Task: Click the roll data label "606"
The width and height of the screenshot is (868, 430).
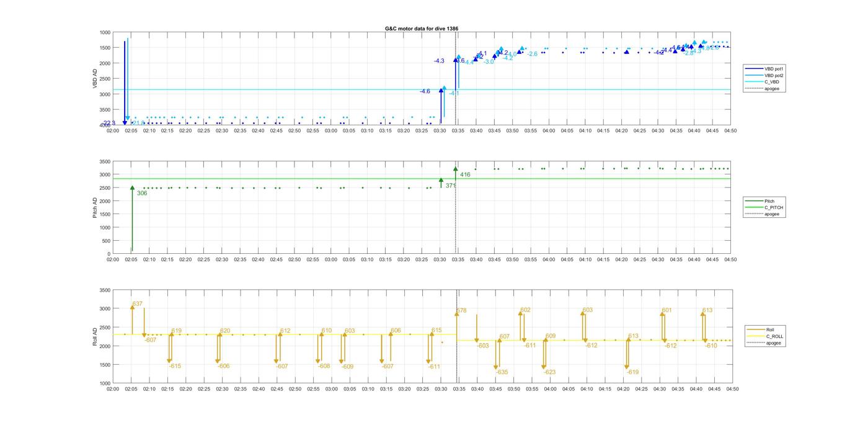Action: click(396, 331)
